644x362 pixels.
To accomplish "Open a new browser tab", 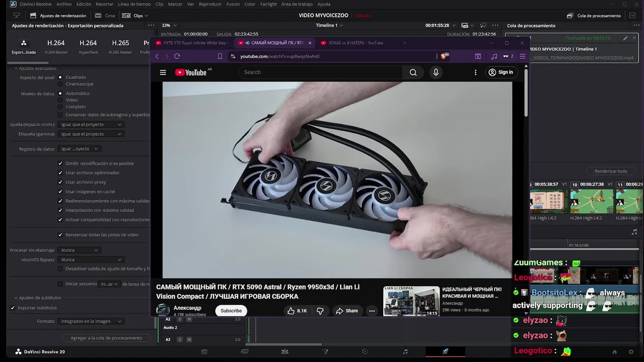I will click(x=405, y=43).
